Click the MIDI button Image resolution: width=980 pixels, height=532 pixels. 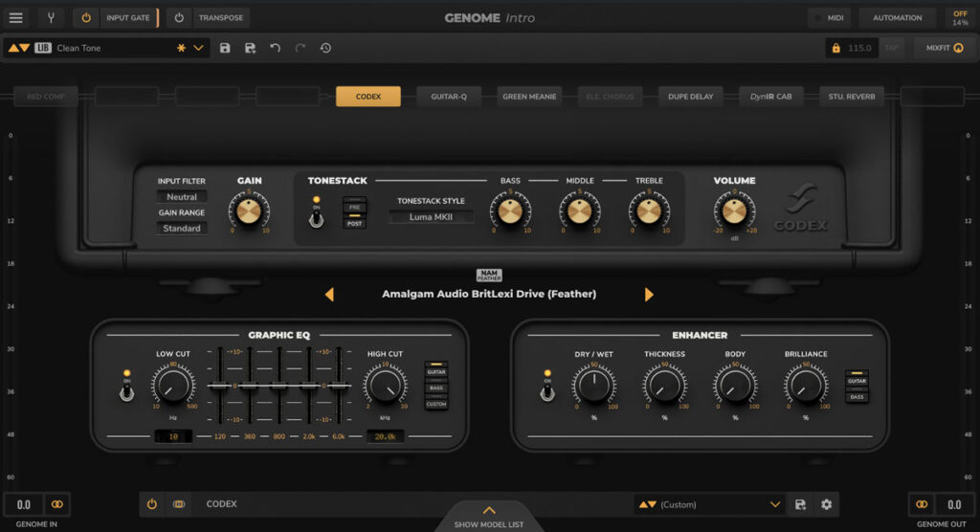point(830,17)
